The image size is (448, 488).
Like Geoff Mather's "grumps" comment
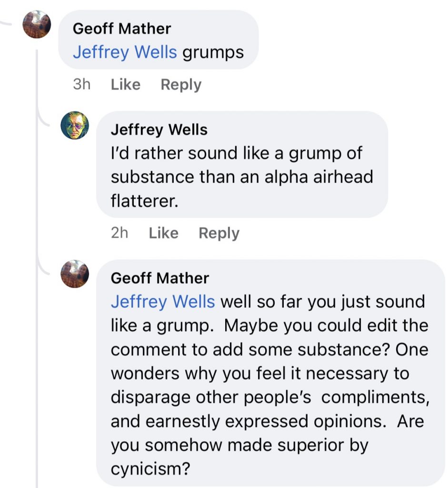(125, 85)
